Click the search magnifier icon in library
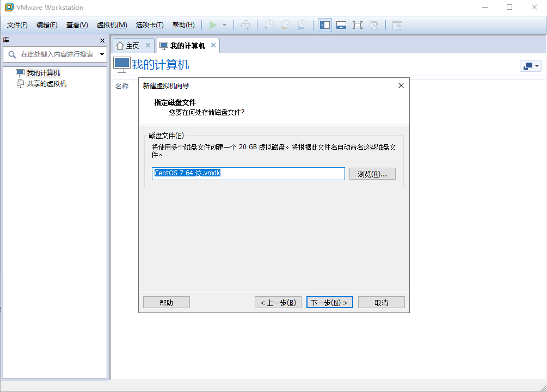 click(x=12, y=54)
